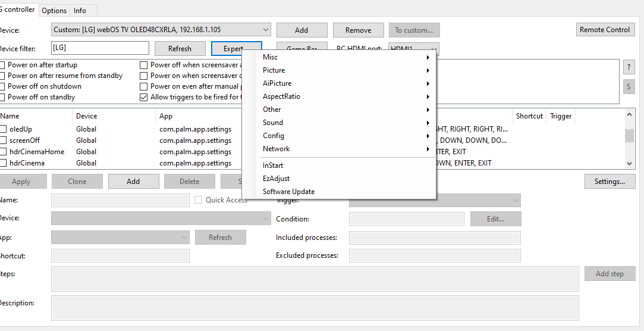The width and height of the screenshot is (644, 331).
Task: Uncheck Allow triggers to be fired checkbox
Action: [144, 97]
